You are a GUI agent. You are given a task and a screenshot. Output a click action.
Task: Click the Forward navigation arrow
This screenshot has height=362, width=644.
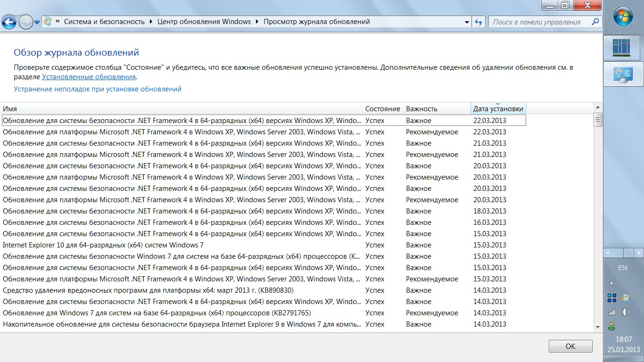[x=25, y=22]
